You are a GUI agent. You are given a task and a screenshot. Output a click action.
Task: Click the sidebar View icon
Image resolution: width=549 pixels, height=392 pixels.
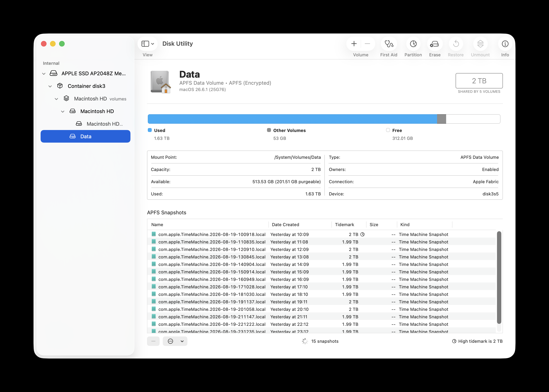coord(145,44)
